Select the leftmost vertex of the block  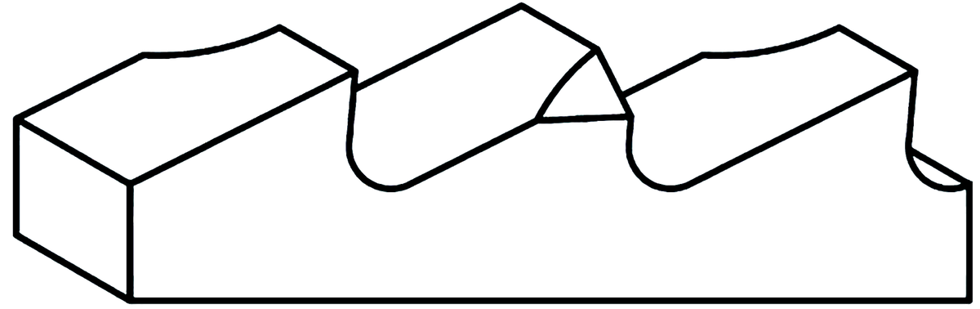[x=16, y=119]
